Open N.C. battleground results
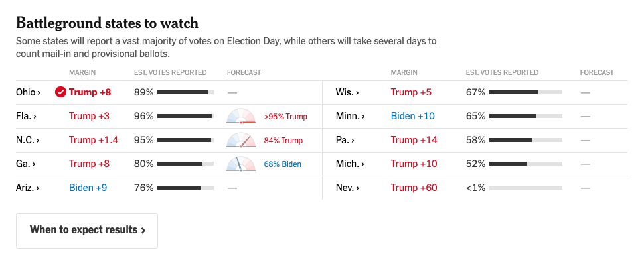The height and width of the screenshot is (254, 644). pyautogui.click(x=27, y=140)
